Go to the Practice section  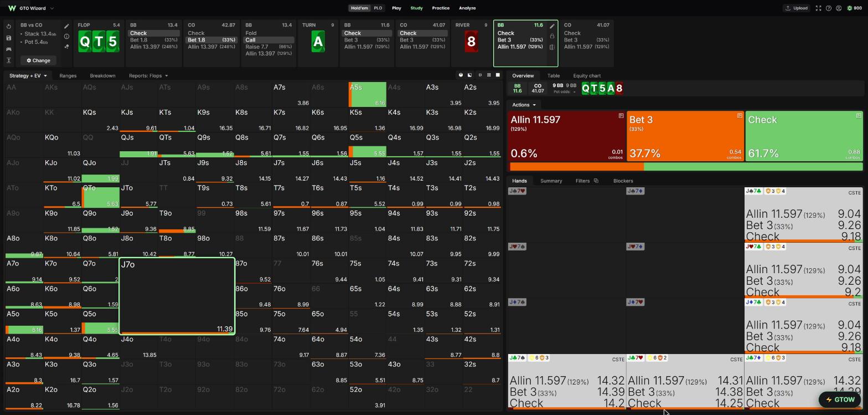click(441, 8)
